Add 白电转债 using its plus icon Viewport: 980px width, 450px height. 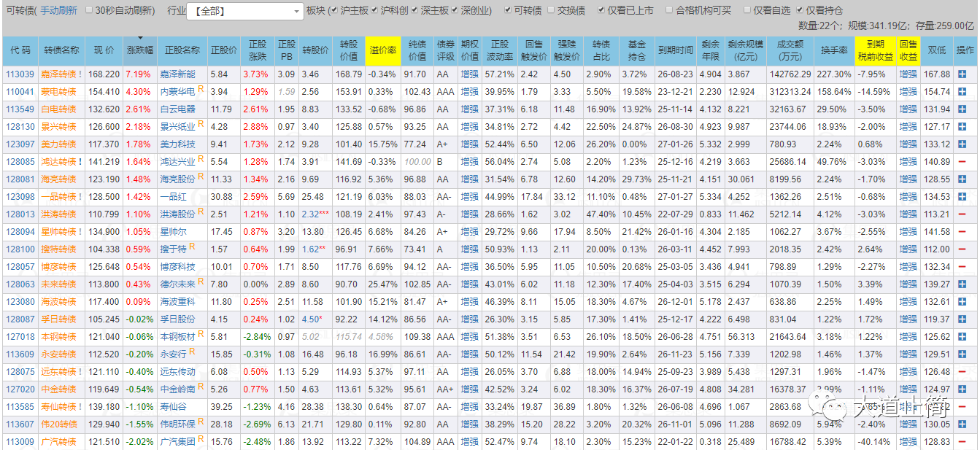[x=964, y=109]
